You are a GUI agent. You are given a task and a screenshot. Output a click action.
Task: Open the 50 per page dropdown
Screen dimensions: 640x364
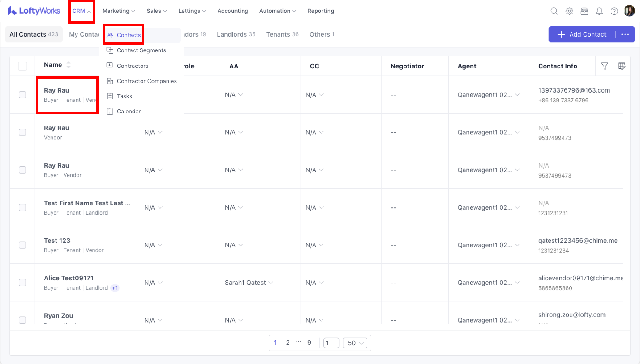pos(355,343)
